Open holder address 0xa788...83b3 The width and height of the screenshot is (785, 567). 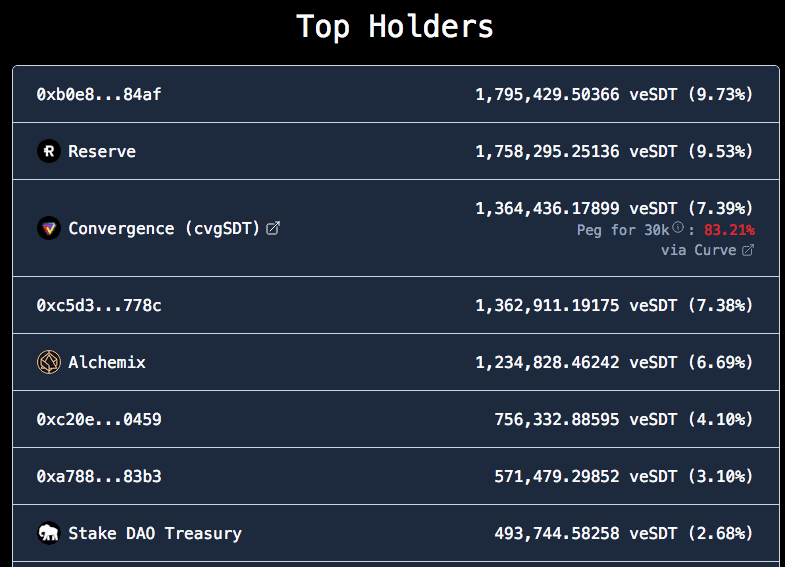(x=99, y=476)
